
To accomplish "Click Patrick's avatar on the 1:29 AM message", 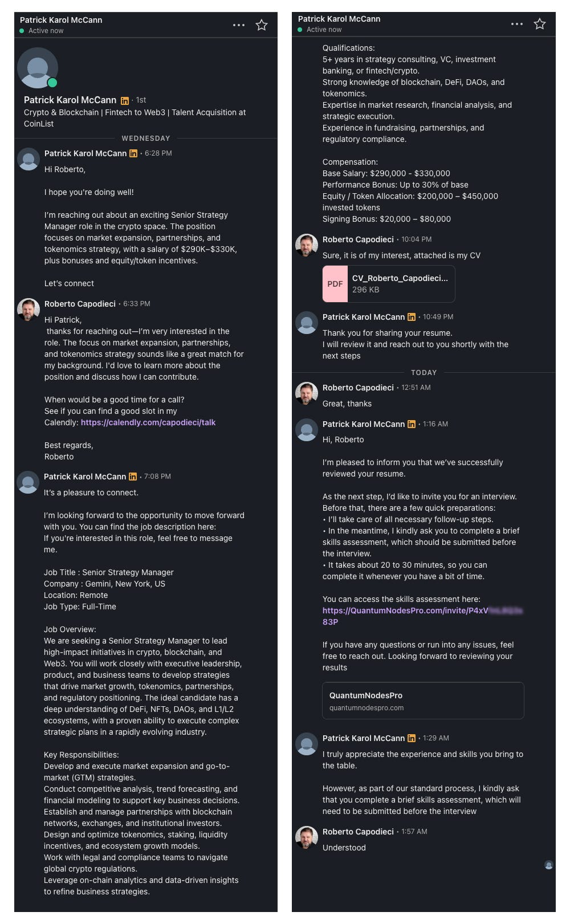I will [x=307, y=744].
